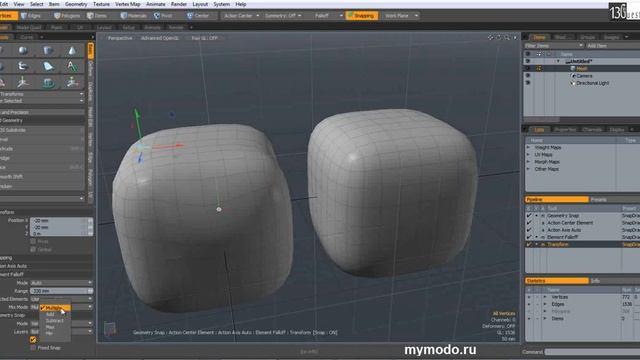This screenshot has height=360, width=640.
Task: Open the Action Center dropdown
Action: 241,16
